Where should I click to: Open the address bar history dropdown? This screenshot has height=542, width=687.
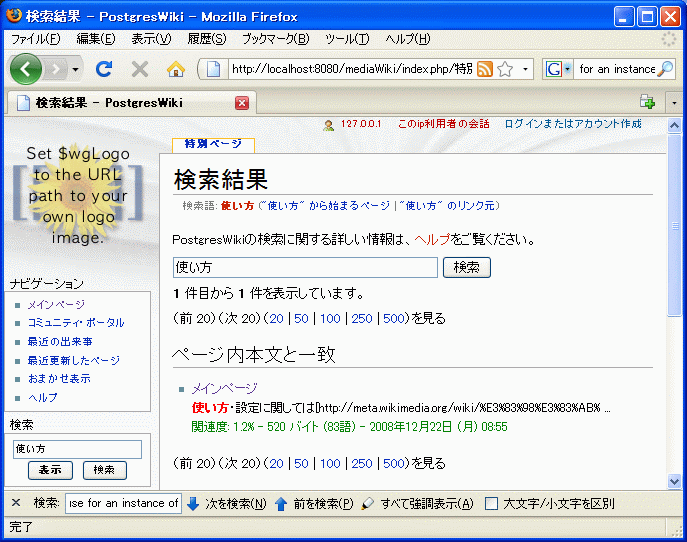(x=525, y=69)
